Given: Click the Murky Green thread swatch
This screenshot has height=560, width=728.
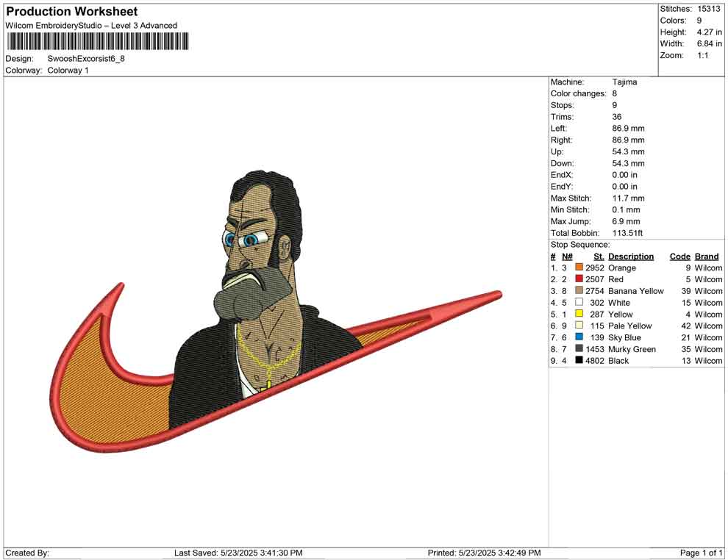Looking at the screenshot, I should click(579, 348).
